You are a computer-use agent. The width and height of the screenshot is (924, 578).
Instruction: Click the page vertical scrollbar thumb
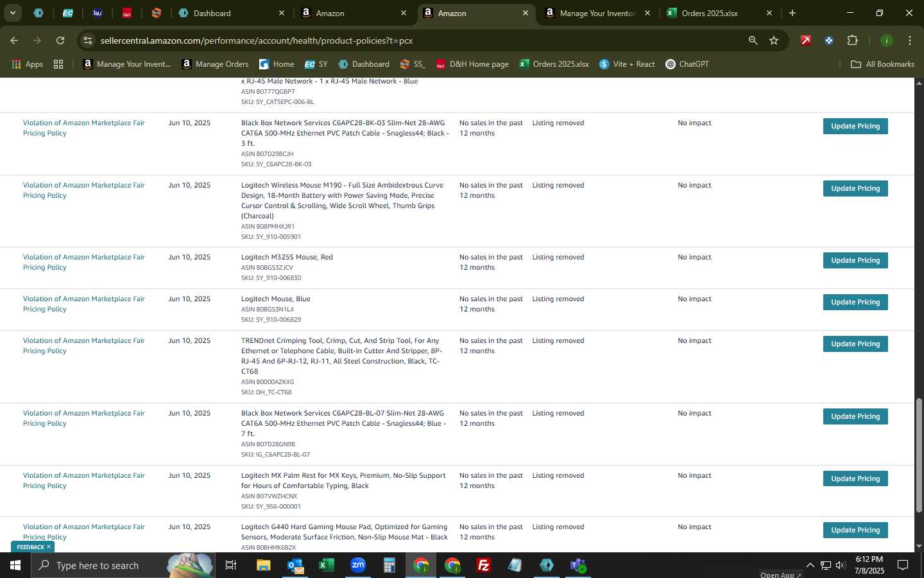click(919, 456)
